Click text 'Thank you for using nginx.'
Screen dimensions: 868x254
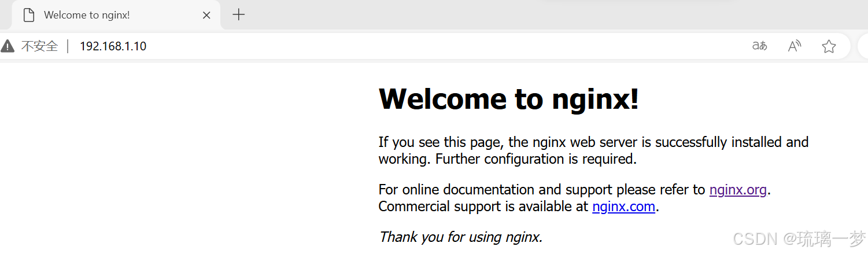pos(460,237)
